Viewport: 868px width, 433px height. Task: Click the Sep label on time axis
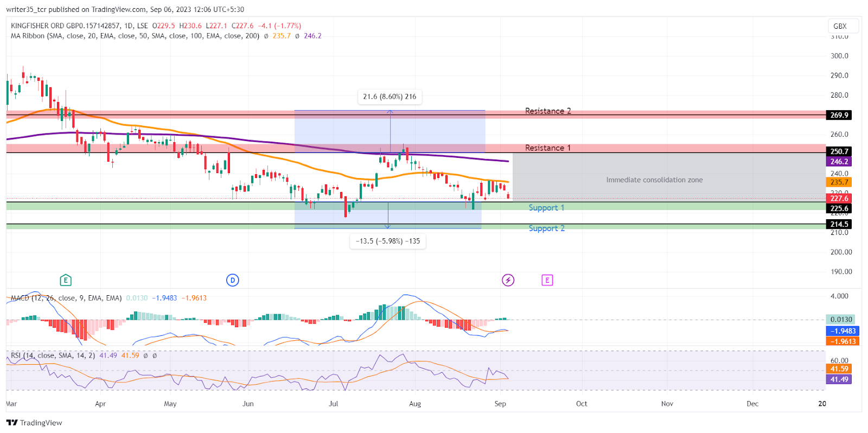(x=500, y=404)
